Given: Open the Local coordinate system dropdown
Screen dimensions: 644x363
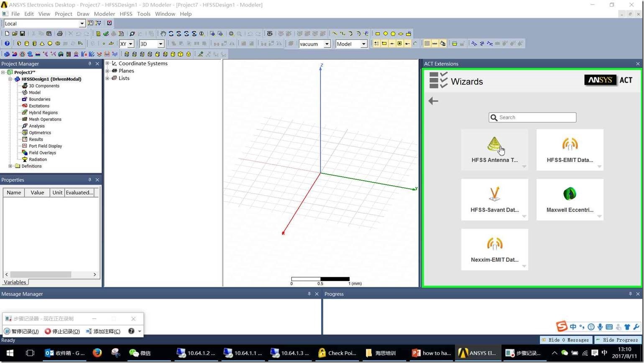Looking at the screenshot, I should coord(82,23).
